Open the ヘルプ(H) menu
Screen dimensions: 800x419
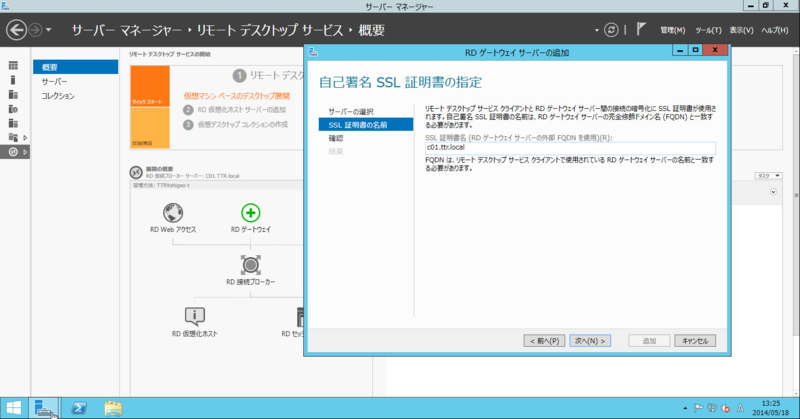pyautogui.click(x=774, y=30)
